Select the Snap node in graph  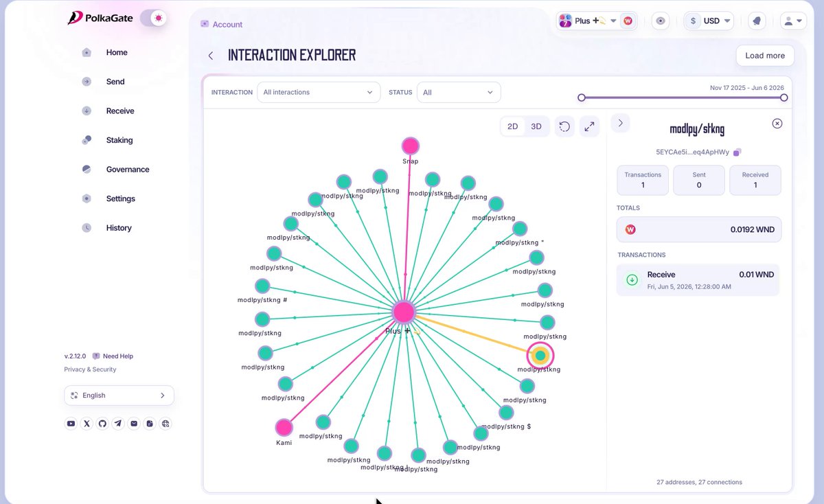[x=410, y=146]
